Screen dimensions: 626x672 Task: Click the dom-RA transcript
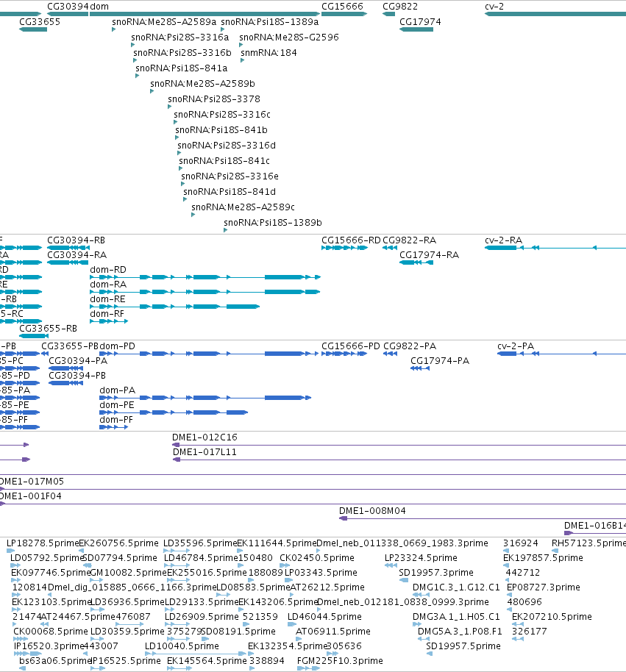click(x=205, y=292)
